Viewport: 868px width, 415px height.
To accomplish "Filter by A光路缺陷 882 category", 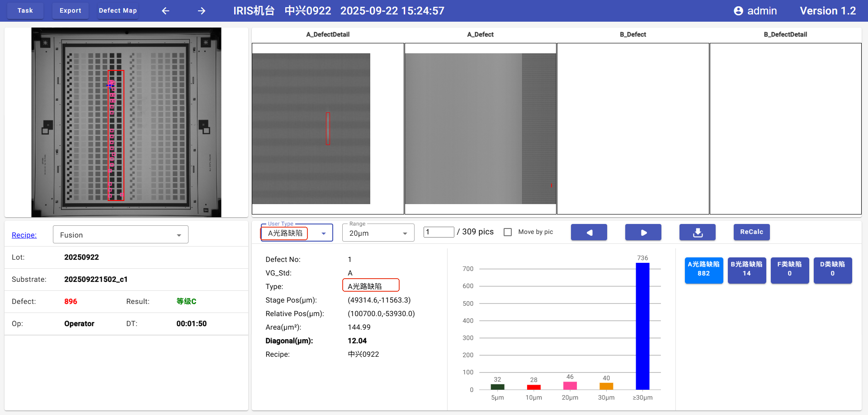I will pyautogui.click(x=703, y=270).
